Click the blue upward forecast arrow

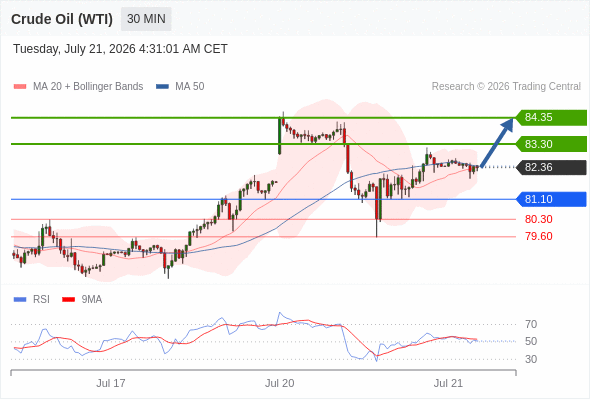click(x=497, y=142)
